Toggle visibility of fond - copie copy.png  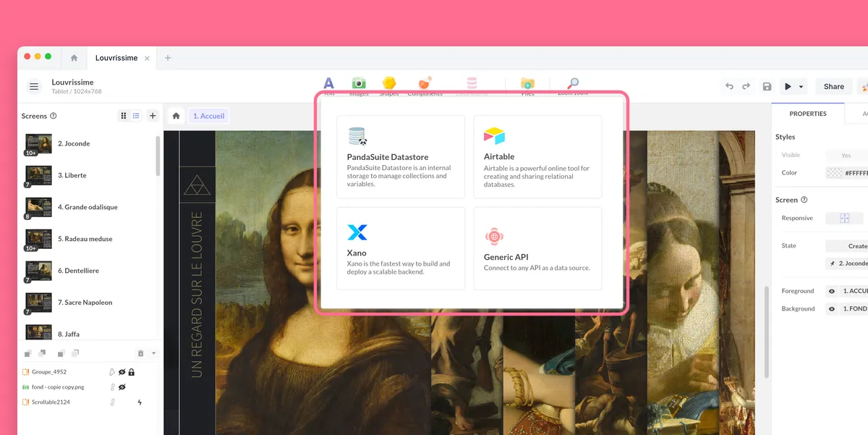tap(122, 387)
